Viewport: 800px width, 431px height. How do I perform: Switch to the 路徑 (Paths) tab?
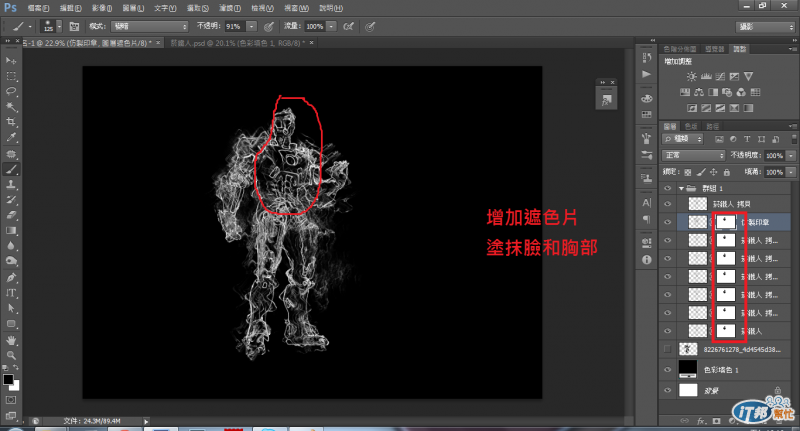pos(713,126)
